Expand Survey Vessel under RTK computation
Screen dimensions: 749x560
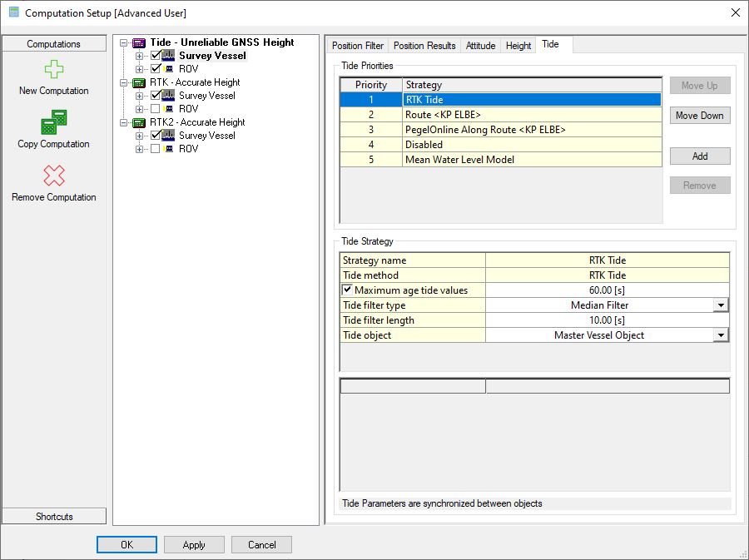139,97
